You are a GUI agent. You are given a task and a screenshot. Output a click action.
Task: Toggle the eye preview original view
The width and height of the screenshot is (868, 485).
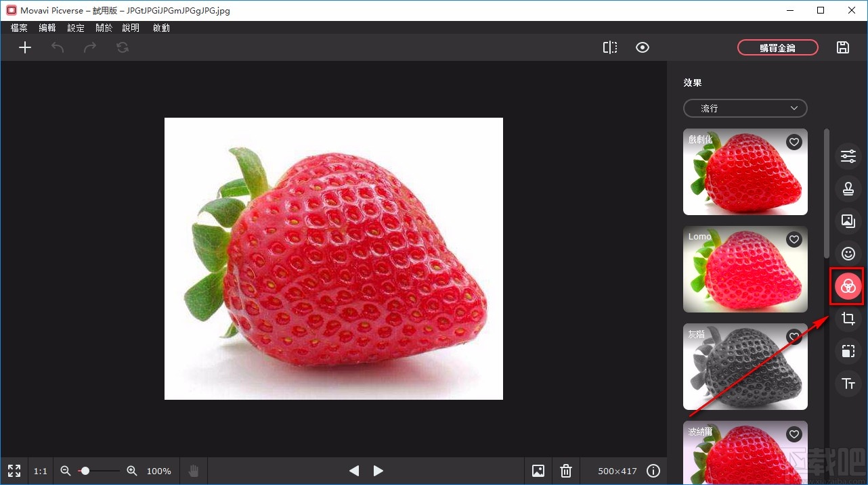643,47
